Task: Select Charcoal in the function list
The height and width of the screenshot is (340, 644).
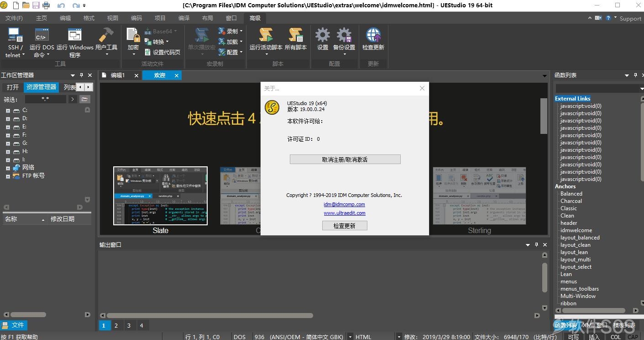Action: click(571, 201)
